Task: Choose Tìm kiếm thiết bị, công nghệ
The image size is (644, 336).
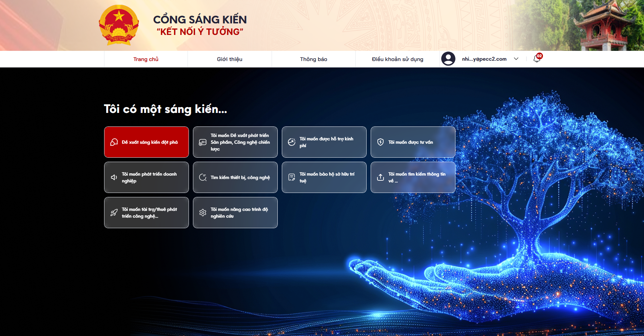Action: pyautogui.click(x=240, y=177)
